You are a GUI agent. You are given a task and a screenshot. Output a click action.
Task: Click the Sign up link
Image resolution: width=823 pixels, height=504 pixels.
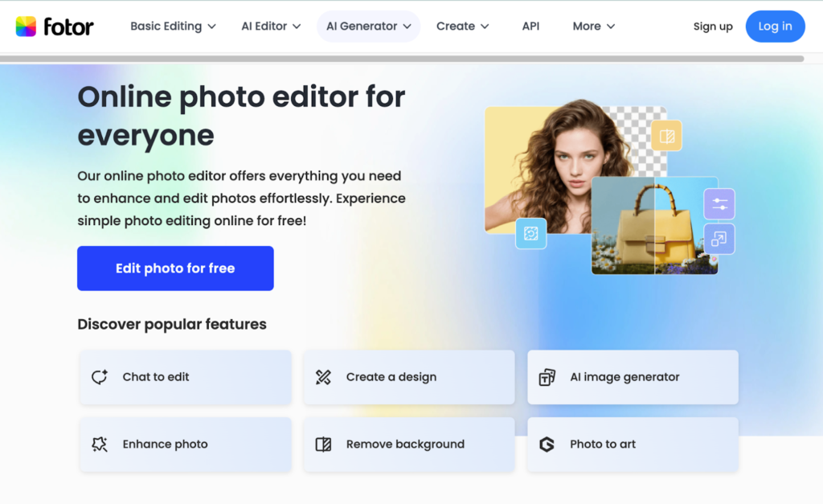click(713, 27)
